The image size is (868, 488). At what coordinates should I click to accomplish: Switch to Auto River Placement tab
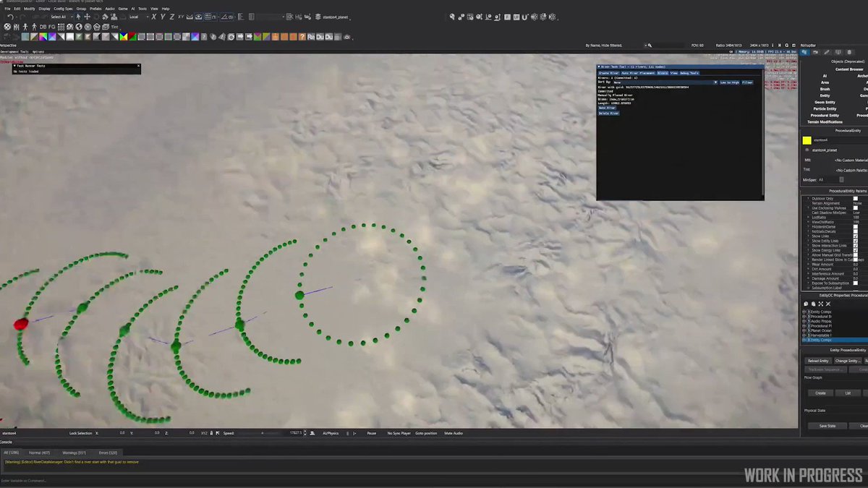pyautogui.click(x=638, y=73)
